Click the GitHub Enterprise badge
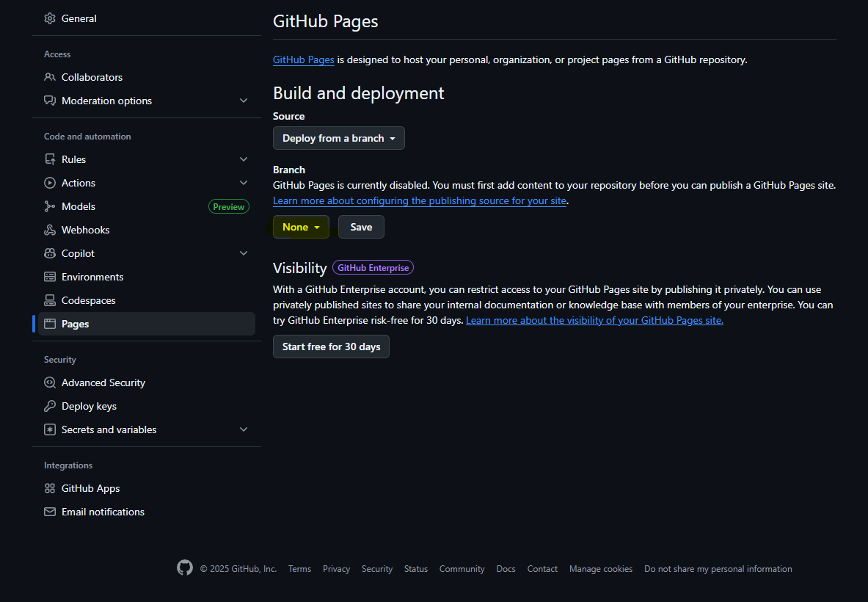This screenshot has height=602, width=868. (x=373, y=268)
